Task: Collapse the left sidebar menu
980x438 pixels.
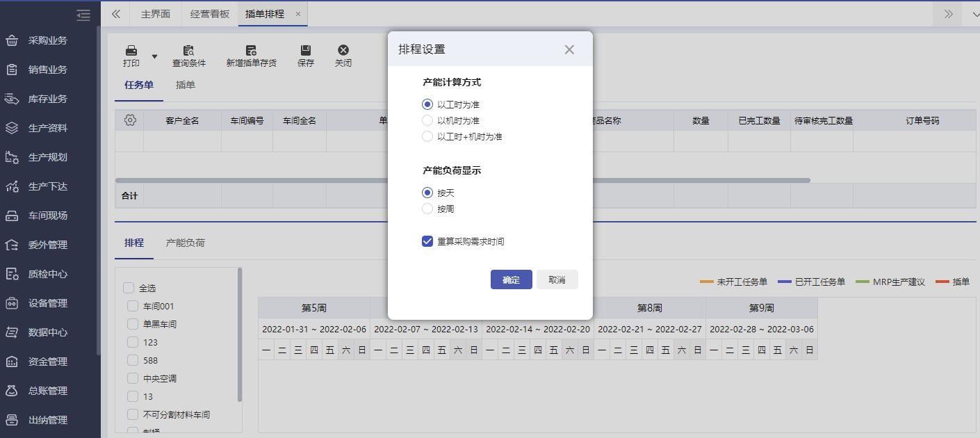Action: coord(83,15)
